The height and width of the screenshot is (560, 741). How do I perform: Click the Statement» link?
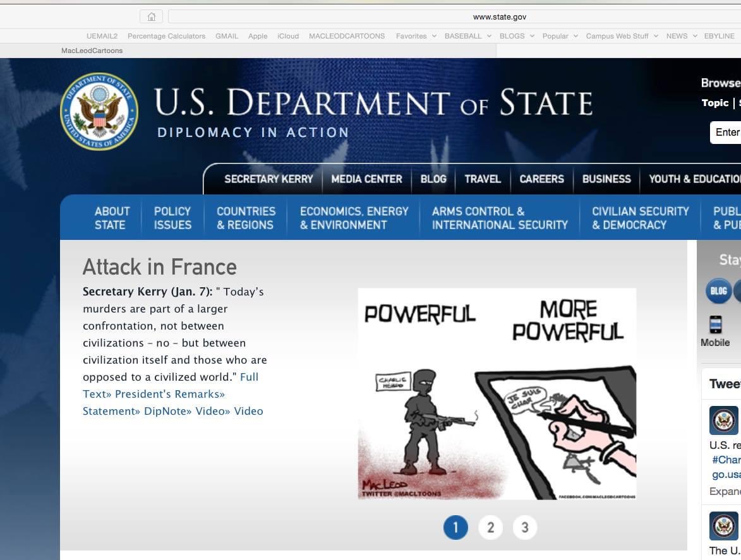112,411
